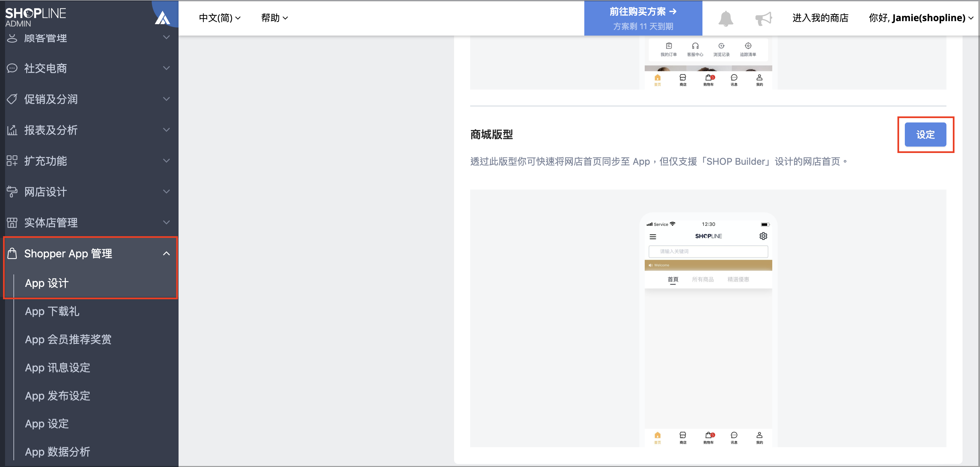Expand the 报表及分析 menu chevron
The width and height of the screenshot is (980, 467).
[166, 130]
